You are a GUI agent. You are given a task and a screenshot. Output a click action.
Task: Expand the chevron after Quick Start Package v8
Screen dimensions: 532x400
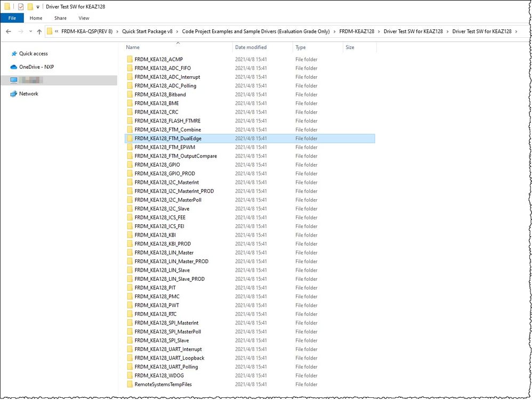coord(178,31)
